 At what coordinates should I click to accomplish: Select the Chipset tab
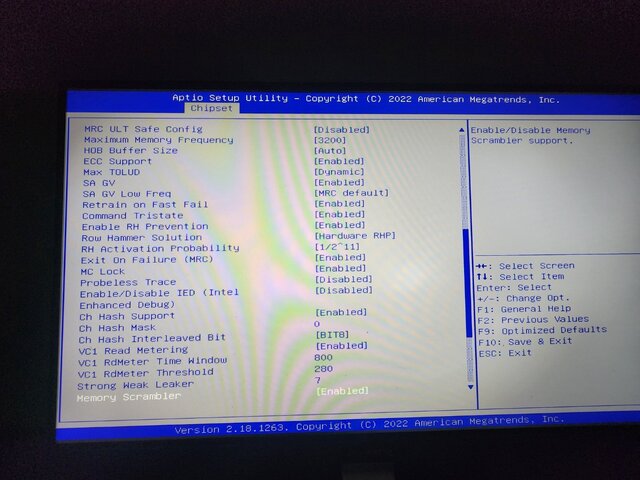pos(211,108)
